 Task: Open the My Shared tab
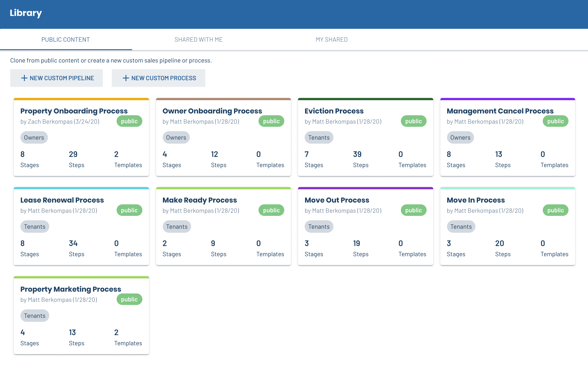[332, 39]
